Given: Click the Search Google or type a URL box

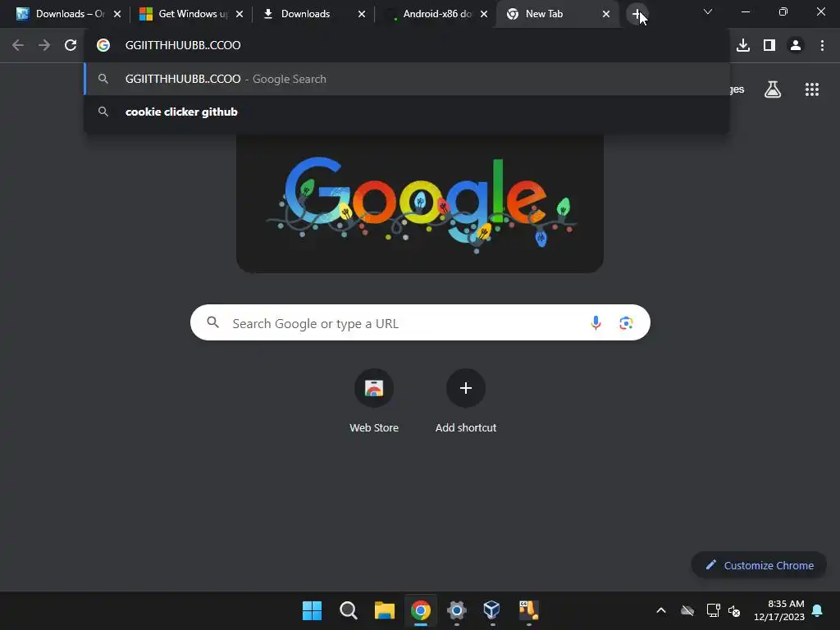Looking at the screenshot, I should [420, 322].
